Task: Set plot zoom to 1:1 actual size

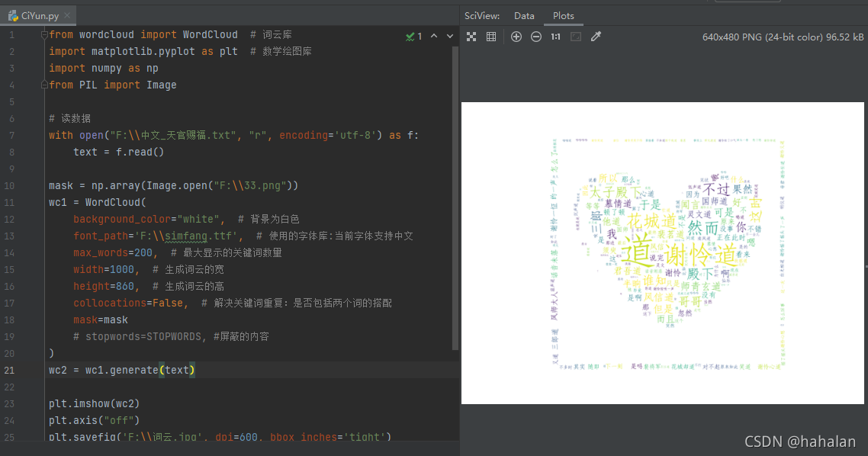Action: (556, 36)
